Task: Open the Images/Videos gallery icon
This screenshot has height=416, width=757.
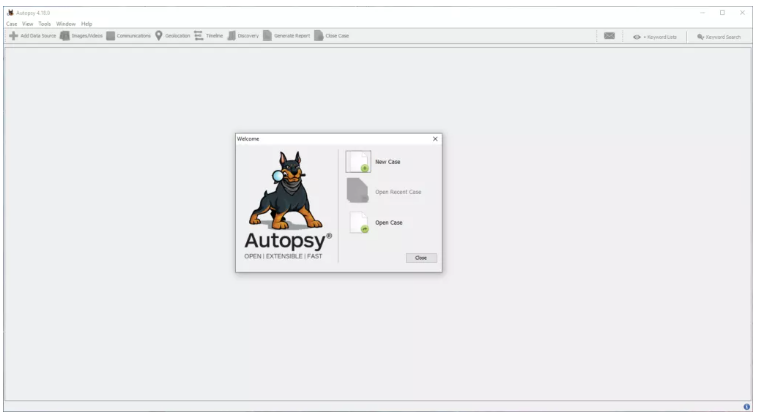Action: 65,36
